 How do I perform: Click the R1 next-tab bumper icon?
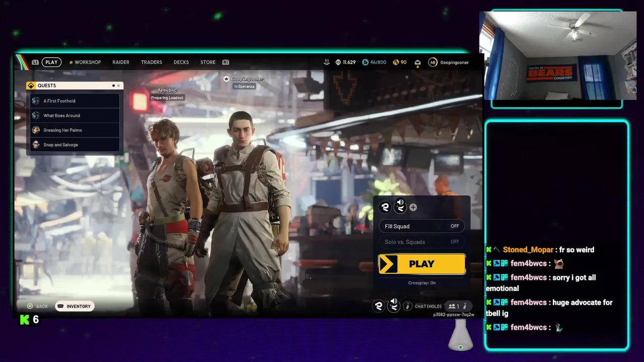point(225,62)
